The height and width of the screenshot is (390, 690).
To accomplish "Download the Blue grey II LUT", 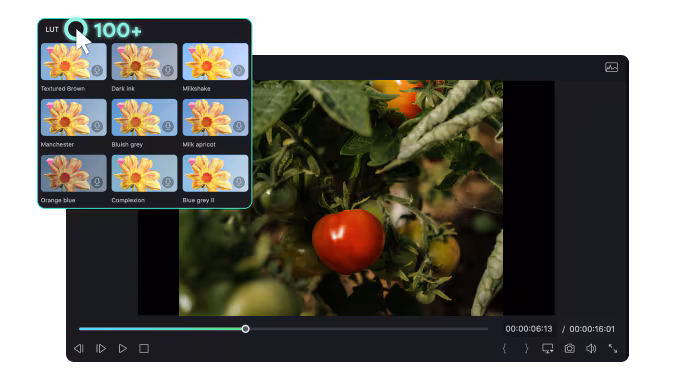I will (239, 182).
